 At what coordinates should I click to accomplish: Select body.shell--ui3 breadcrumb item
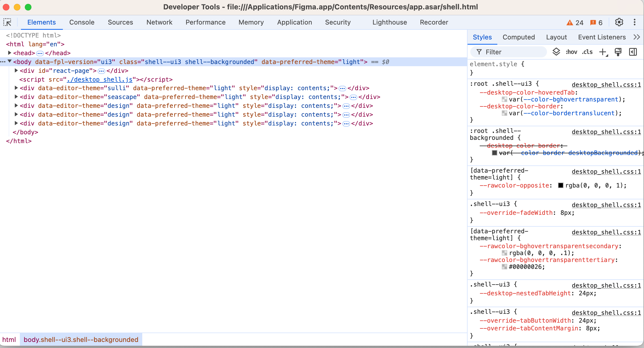point(81,339)
